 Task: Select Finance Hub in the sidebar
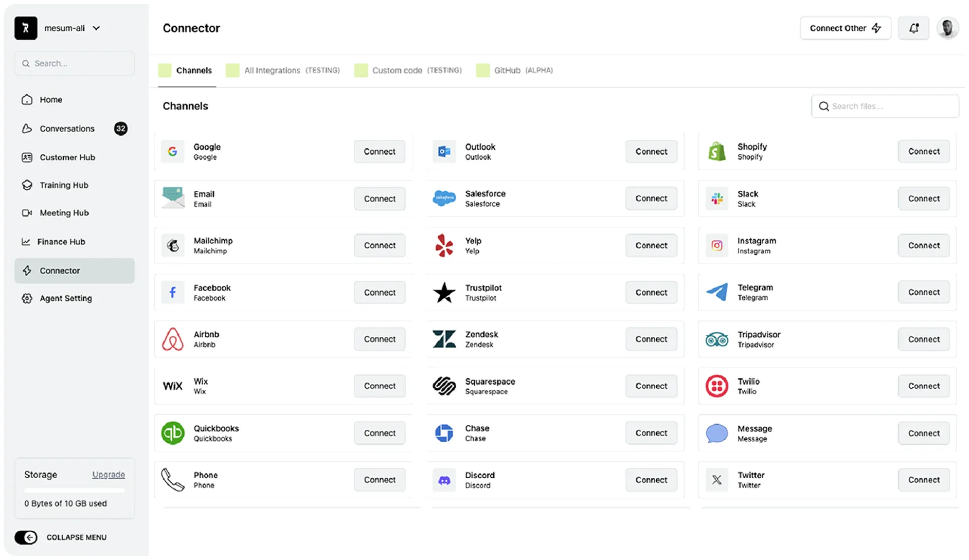pyautogui.click(x=61, y=242)
